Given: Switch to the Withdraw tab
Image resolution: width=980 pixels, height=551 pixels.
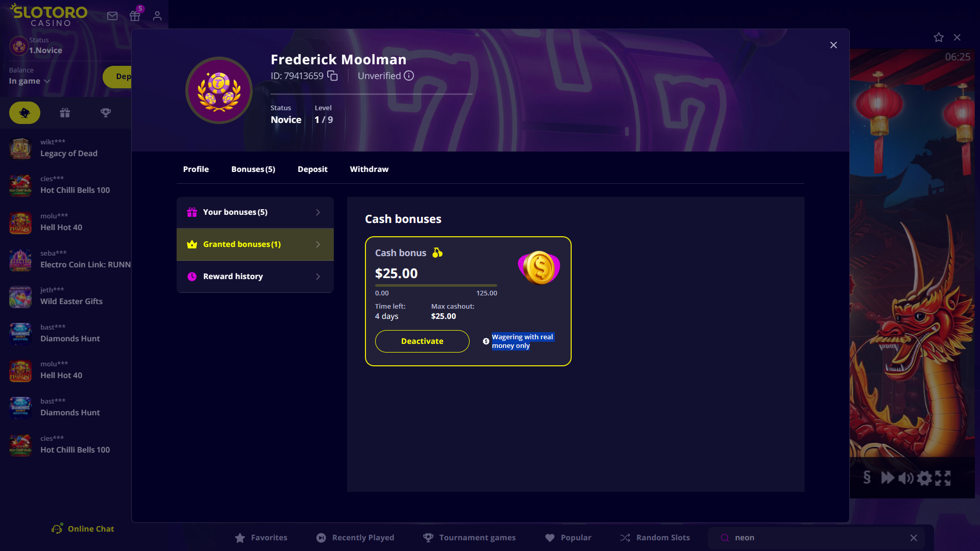Looking at the screenshot, I should pos(369,169).
